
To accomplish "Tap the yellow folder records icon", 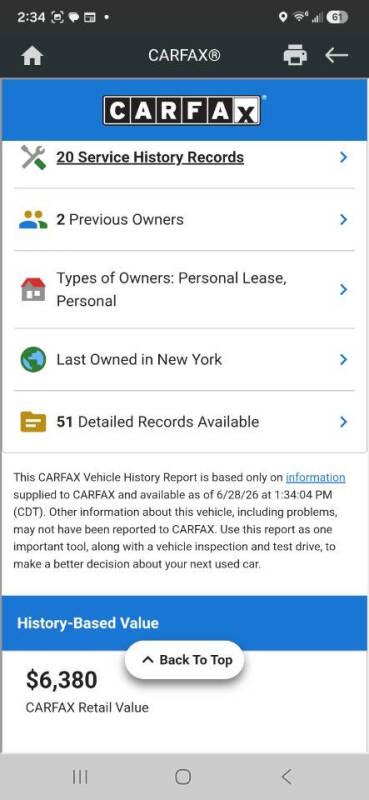I will [33, 422].
